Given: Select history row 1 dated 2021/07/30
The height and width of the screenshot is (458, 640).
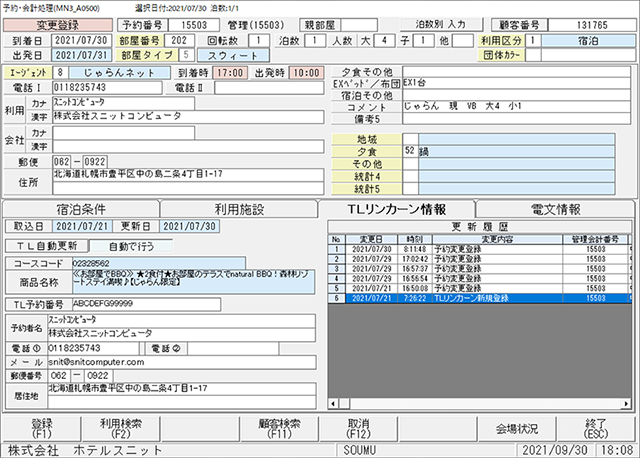Looking at the screenshot, I should coord(479,249).
